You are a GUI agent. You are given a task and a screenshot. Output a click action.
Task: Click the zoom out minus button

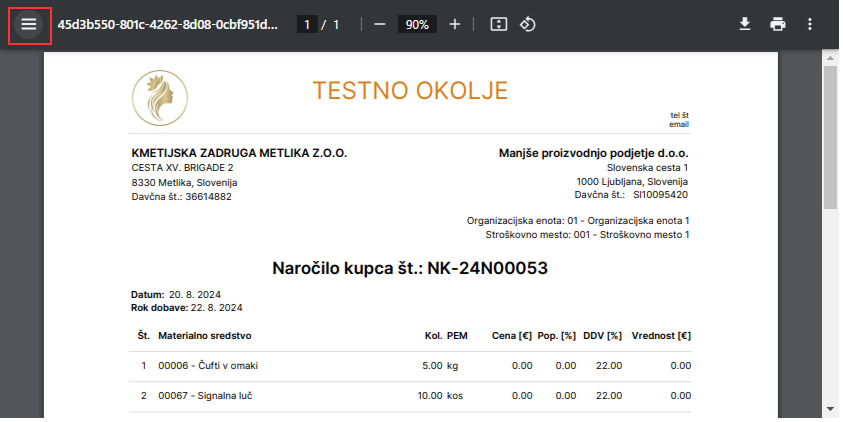[x=379, y=24]
